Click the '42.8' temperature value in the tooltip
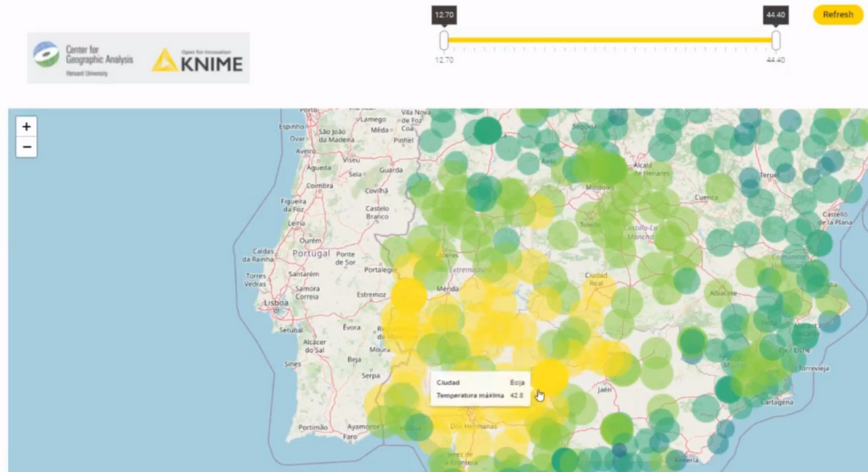 point(516,396)
